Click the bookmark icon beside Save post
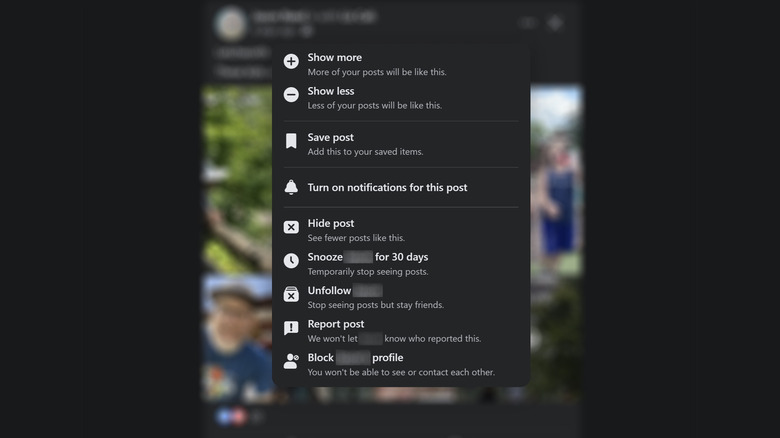780x438 pixels. (291, 141)
